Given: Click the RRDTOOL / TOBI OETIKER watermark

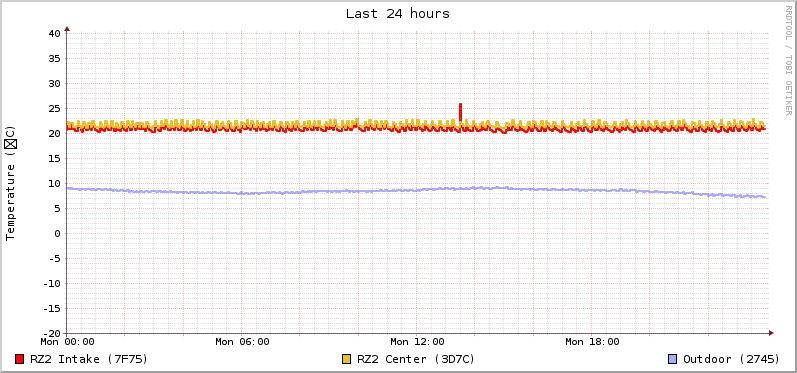Looking at the screenshot, I should (788, 60).
